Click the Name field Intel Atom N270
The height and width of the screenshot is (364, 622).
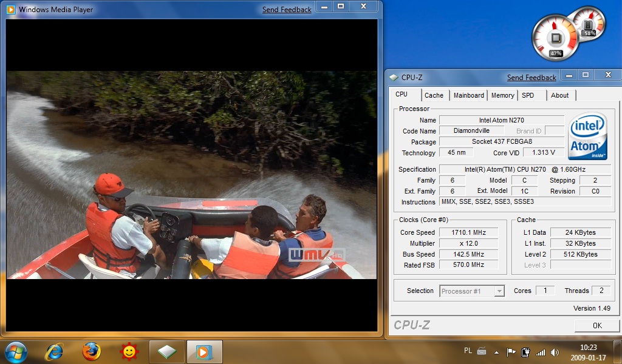pyautogui.click(x=501, y=120)
